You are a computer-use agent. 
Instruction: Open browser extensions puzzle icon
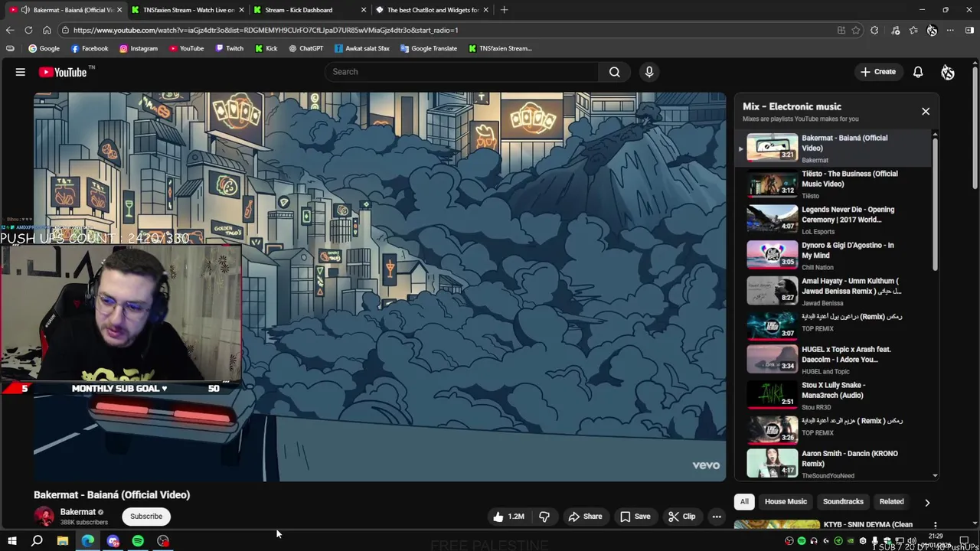coord(874,31)
